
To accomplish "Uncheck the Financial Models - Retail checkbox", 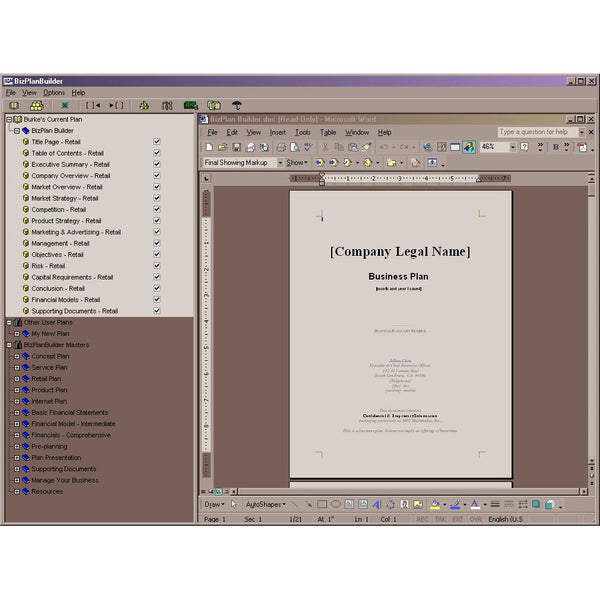I will (157, 300).
